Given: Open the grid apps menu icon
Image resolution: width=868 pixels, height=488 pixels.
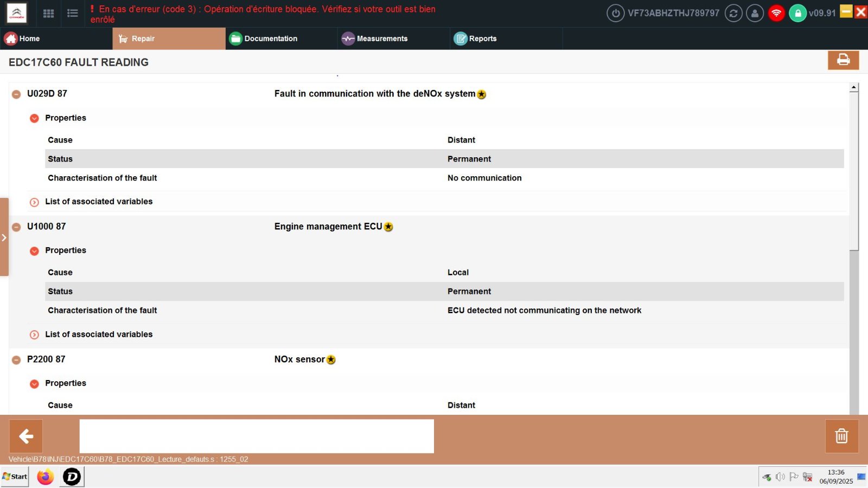Looking at the screenshot, I should (48, 14).
